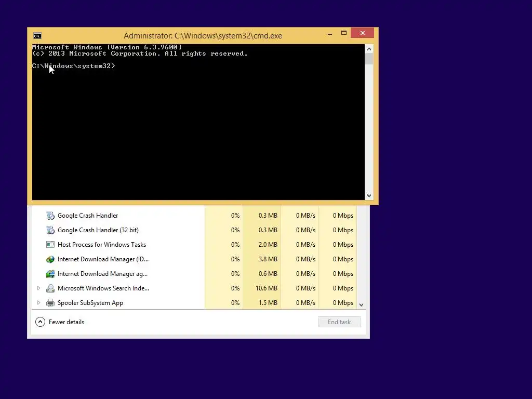This screenshot has height=399, width=532.
Task: Click 0.6 MB memory value
Action: [268, 274]
